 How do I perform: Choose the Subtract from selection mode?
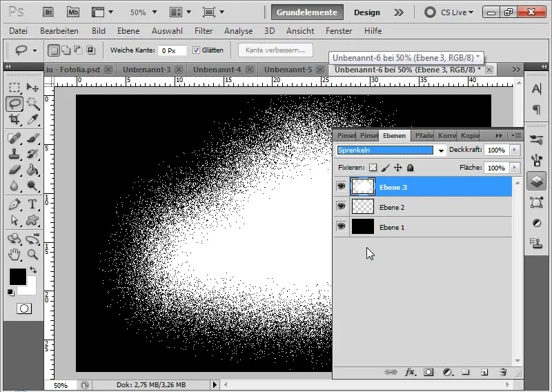click(78, 50)
